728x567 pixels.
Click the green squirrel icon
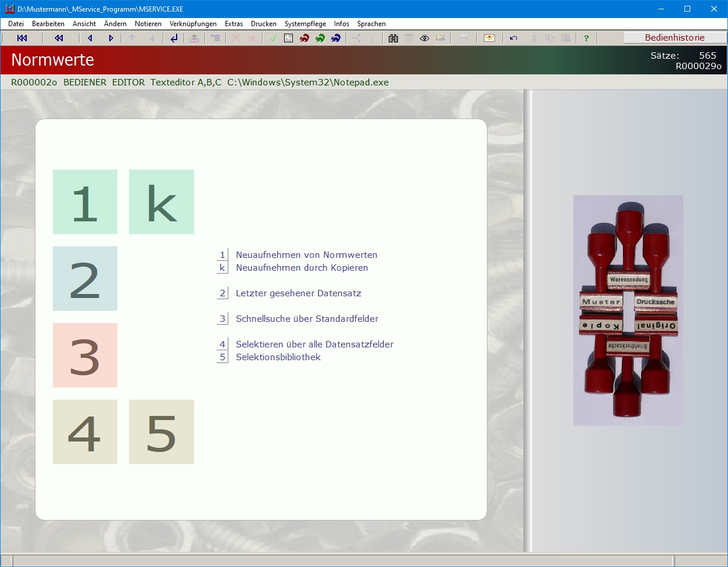[320, 38]
